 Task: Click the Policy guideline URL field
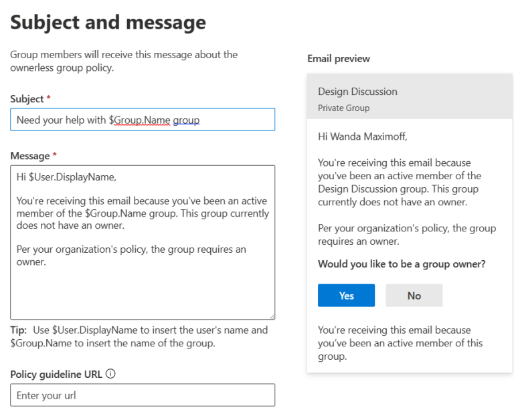coord(143,395)
